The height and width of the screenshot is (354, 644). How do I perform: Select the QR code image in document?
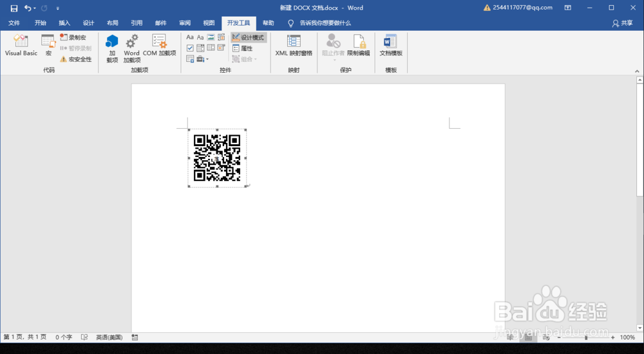[217, 158]
